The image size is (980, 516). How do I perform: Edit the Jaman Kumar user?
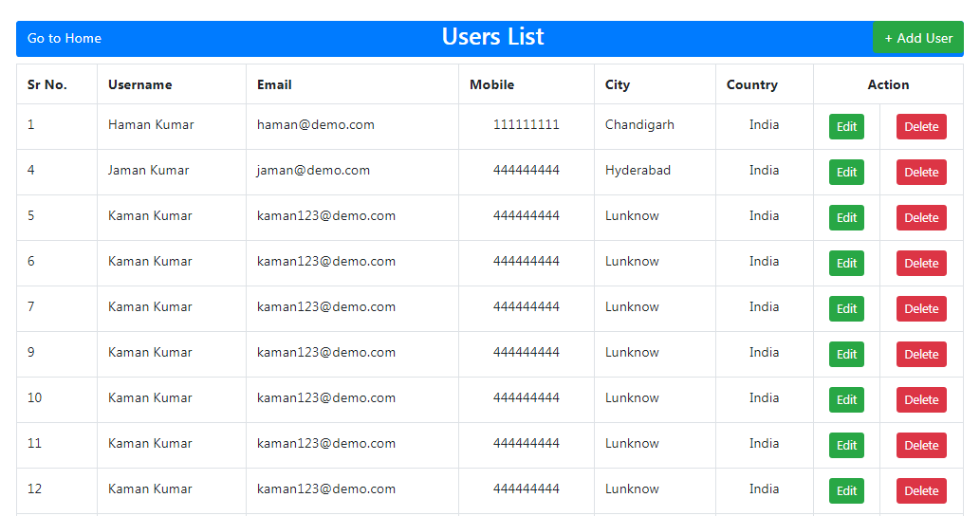[x=846, y=173]
